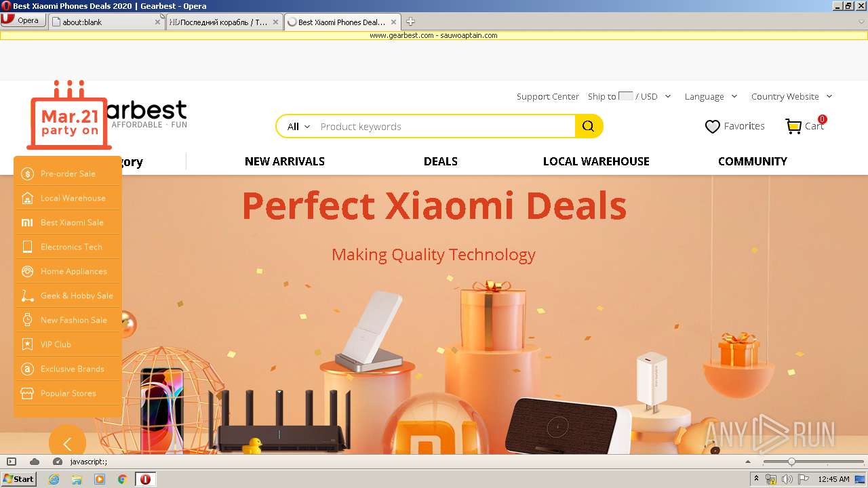Open the Opera main menu
Image resolution: width=868 pixels, height=488 pixels.
pyautogui.click(x=23, y=20)
